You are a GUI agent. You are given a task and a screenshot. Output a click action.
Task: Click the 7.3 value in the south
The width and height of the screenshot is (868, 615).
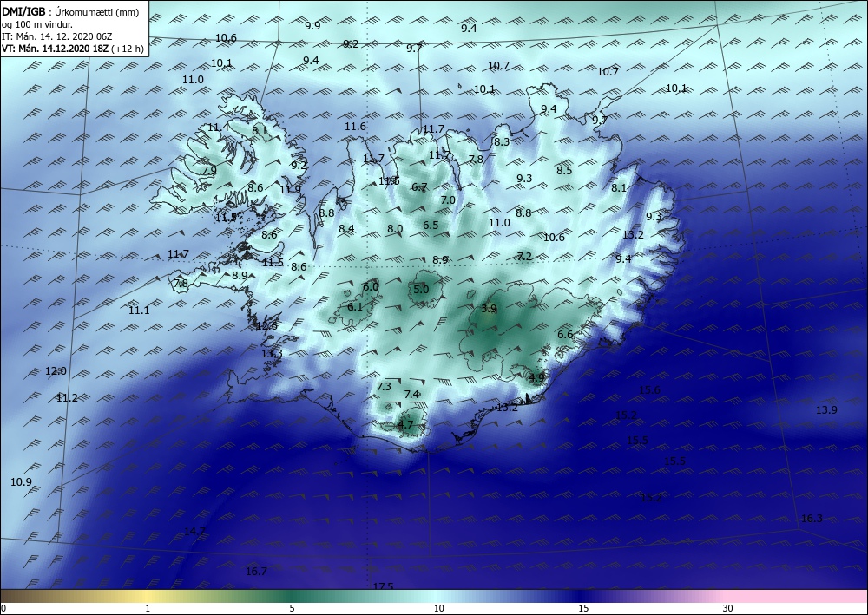(384, 387)
